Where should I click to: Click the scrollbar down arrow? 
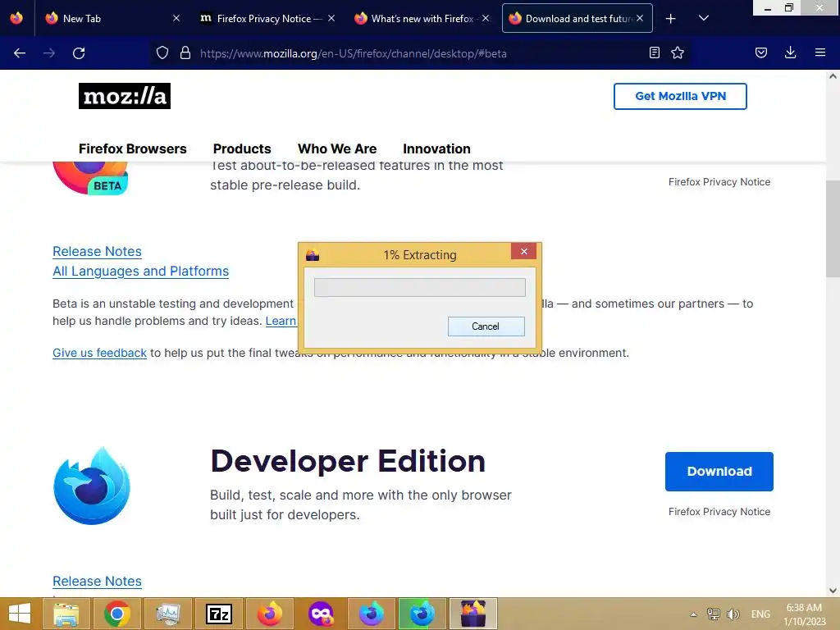[833, 591]
